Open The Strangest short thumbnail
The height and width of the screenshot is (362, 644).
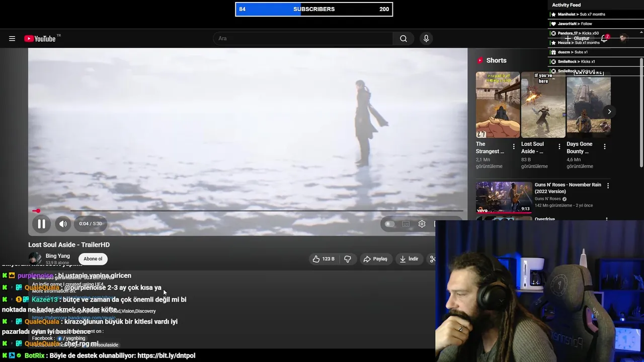pos(498,105)
